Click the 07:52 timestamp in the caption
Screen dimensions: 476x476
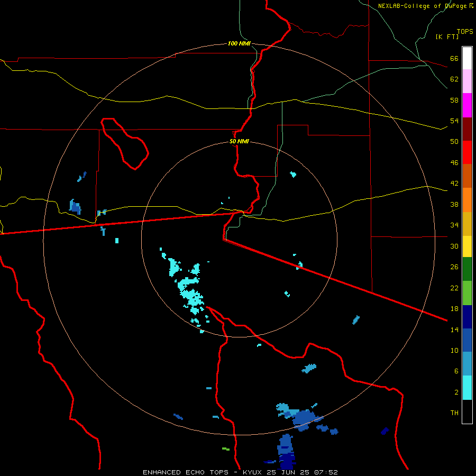326,472
